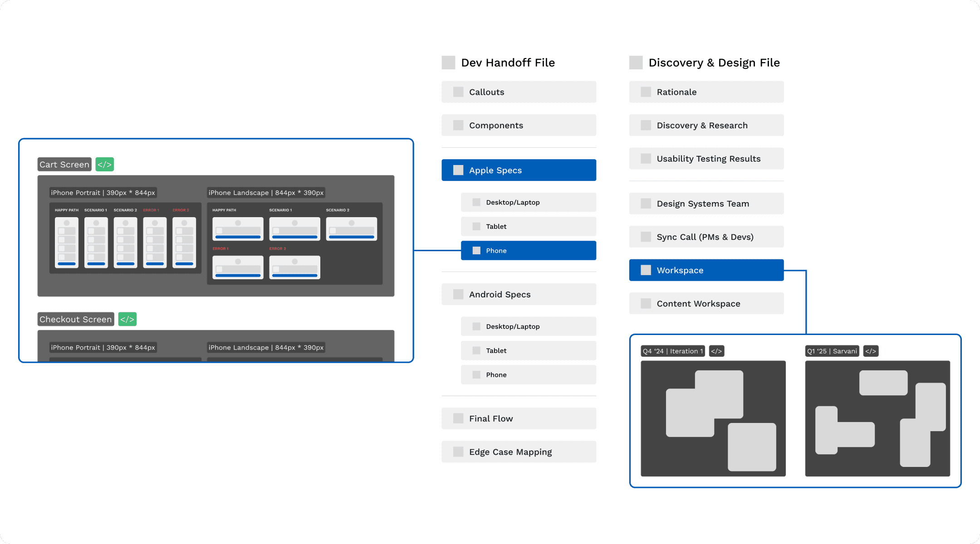Expand the Apple Specs section

coord(519,170)
